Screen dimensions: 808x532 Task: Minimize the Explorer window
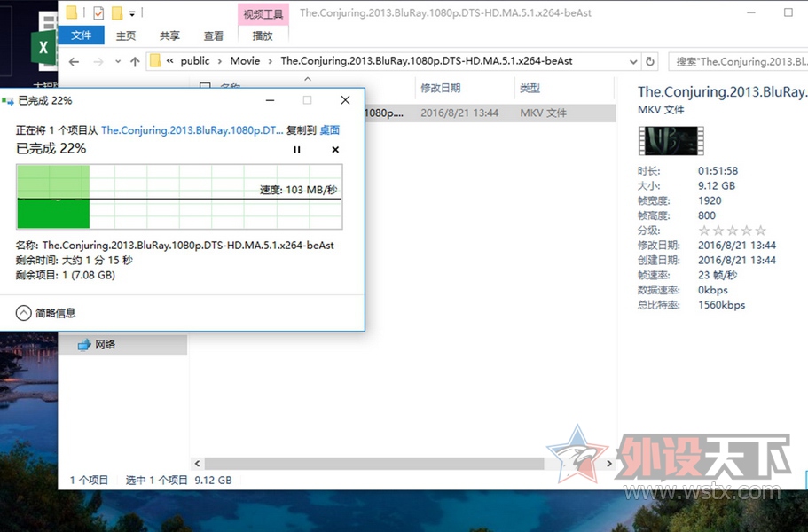tap(751, 13)
